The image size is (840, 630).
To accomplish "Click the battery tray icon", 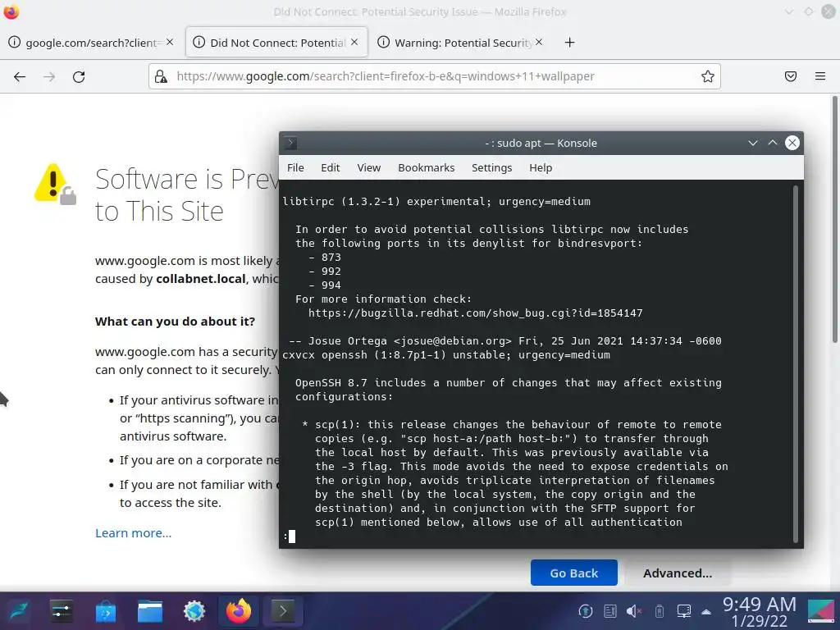I will point(660,610).
